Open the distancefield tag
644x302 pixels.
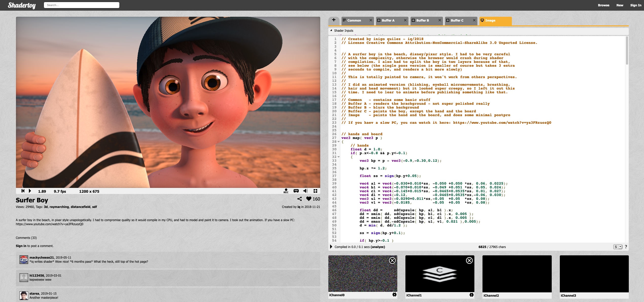pos(80,207)
